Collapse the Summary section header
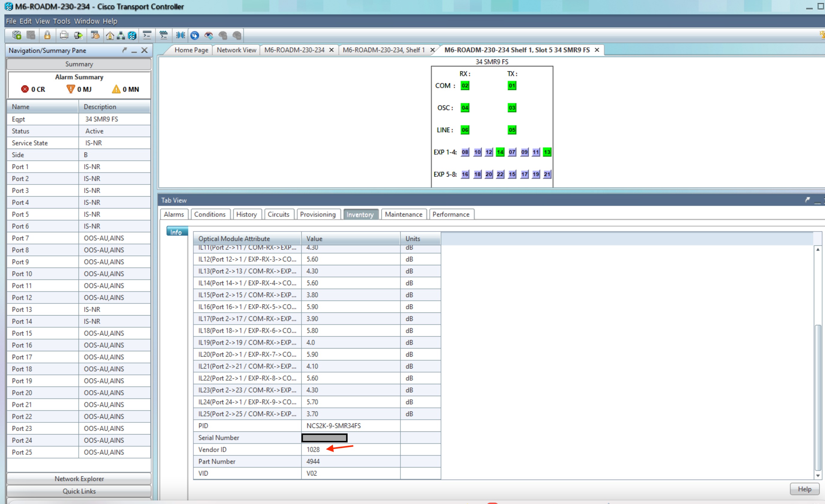The image size is (825, 504). coord(79,64)
